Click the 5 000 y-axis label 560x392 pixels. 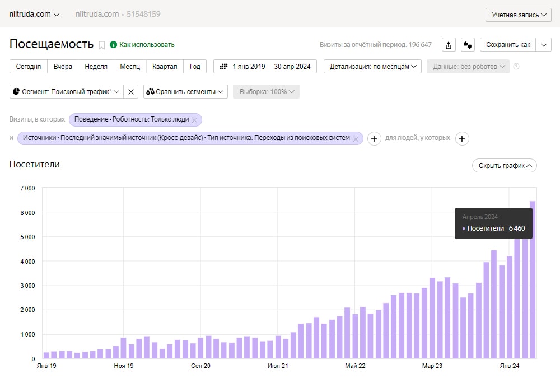pos(27,237)
